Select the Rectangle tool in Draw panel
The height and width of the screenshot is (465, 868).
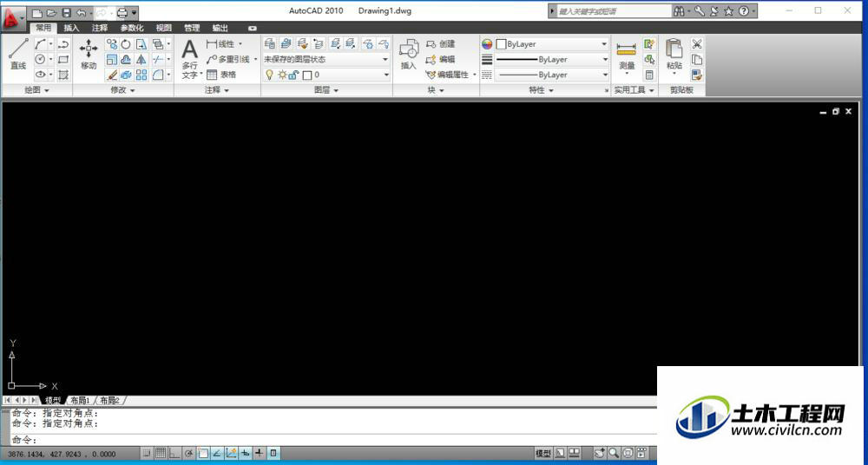pos(63,59)
